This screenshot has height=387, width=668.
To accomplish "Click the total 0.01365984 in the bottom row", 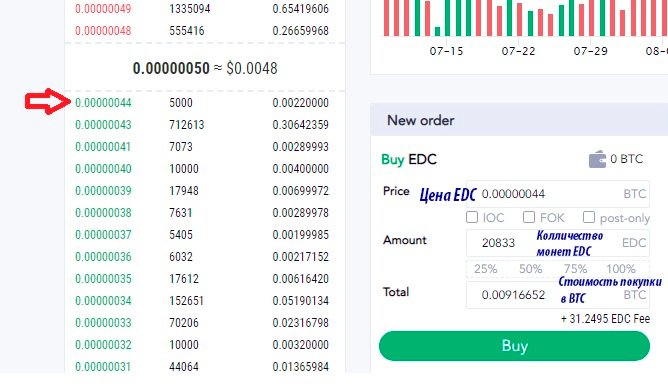I will 300,367.
